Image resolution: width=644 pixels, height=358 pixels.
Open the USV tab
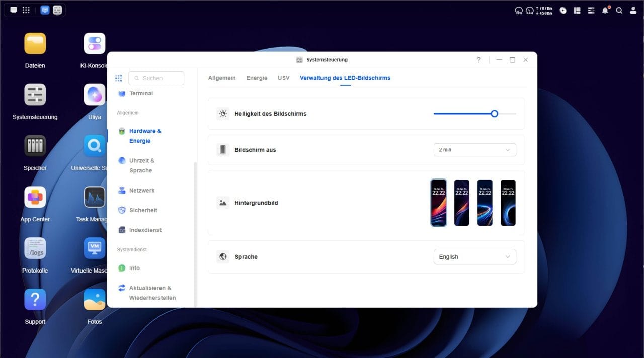[x=284, y=78]
